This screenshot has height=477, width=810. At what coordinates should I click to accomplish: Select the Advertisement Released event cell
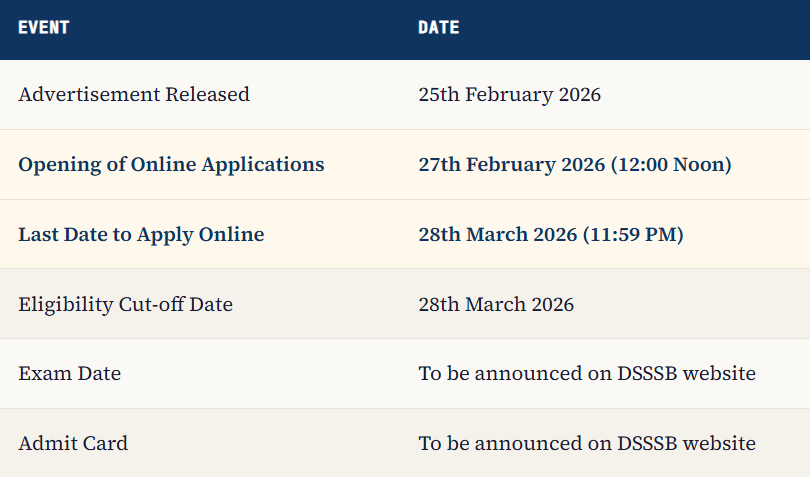pos(134,95)
